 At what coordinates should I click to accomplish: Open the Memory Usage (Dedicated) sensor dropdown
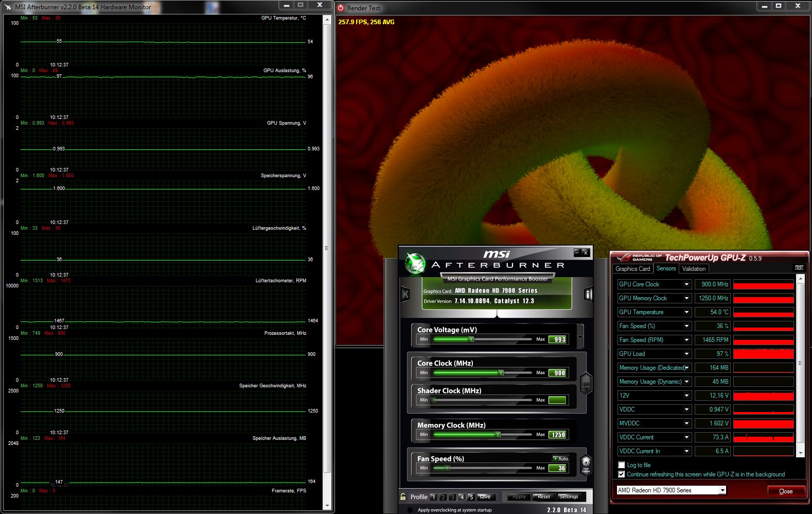coord(686,368)
